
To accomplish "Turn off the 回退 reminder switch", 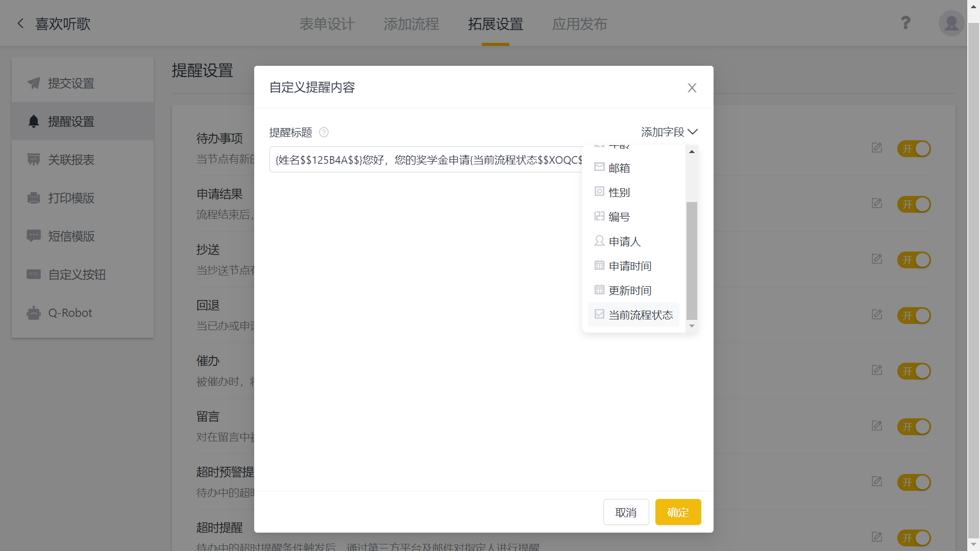I will (914, 316).
